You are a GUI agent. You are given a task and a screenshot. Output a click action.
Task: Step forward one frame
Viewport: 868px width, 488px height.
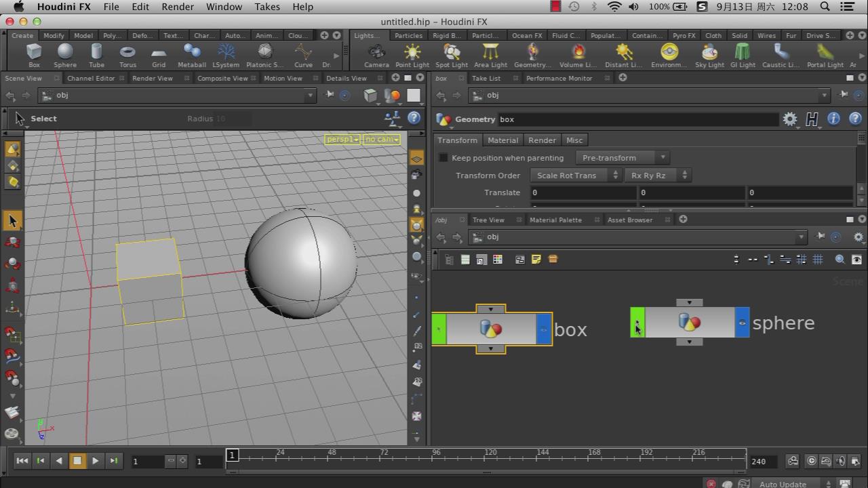114,461
